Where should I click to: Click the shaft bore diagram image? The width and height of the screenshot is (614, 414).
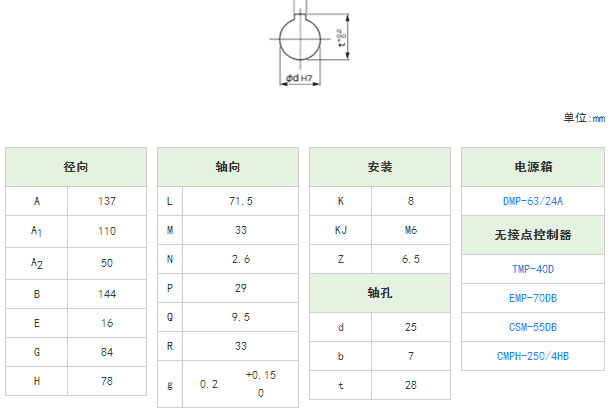(309, 43)
